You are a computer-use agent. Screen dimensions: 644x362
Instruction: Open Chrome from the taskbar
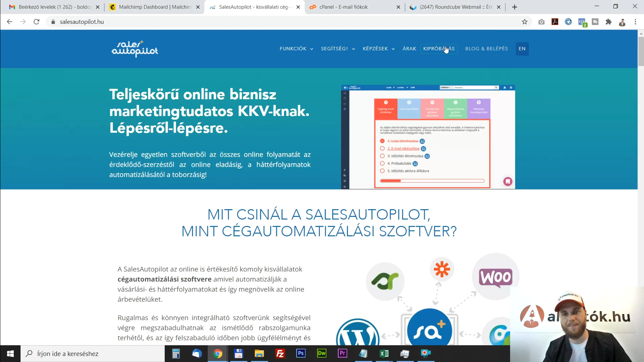pyautogui.click(x=217, y=354)
